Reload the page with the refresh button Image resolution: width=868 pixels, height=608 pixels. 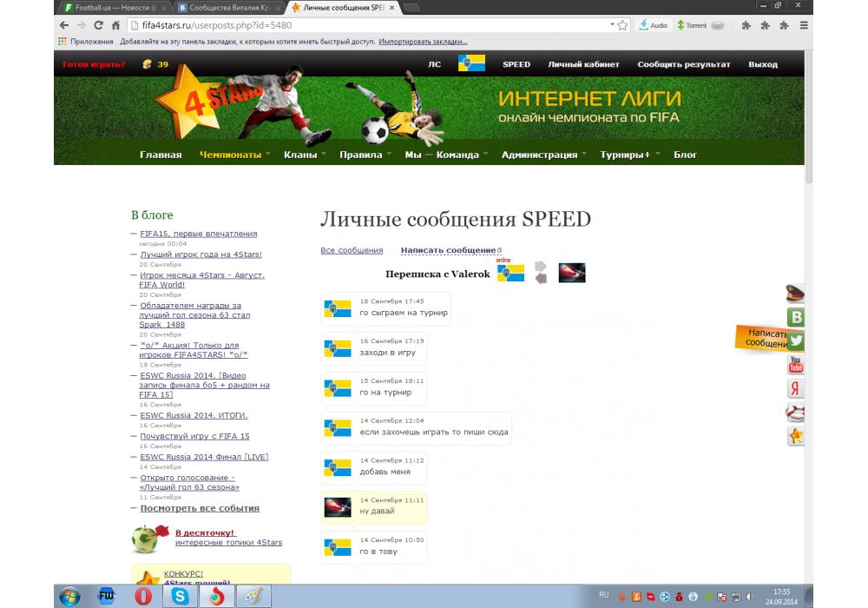(98, 25)
